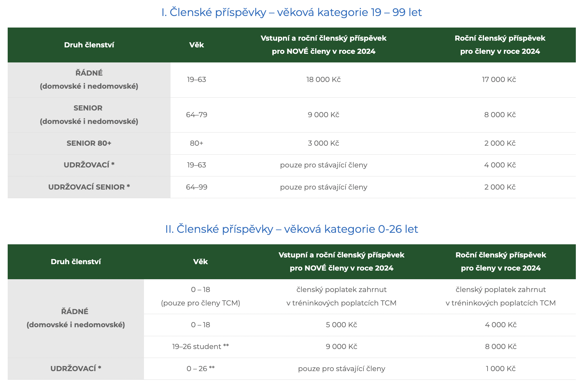Click the '17 000 Kč' fee
The height and width of the screenshot is (390, 588).
(499, 79)
